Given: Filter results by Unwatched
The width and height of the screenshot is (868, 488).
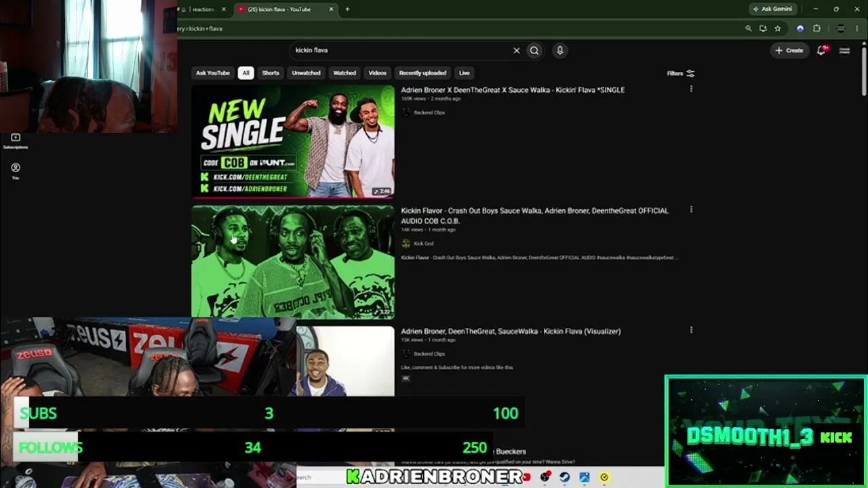Looking at the screenshot, I should tap(306, 73).
